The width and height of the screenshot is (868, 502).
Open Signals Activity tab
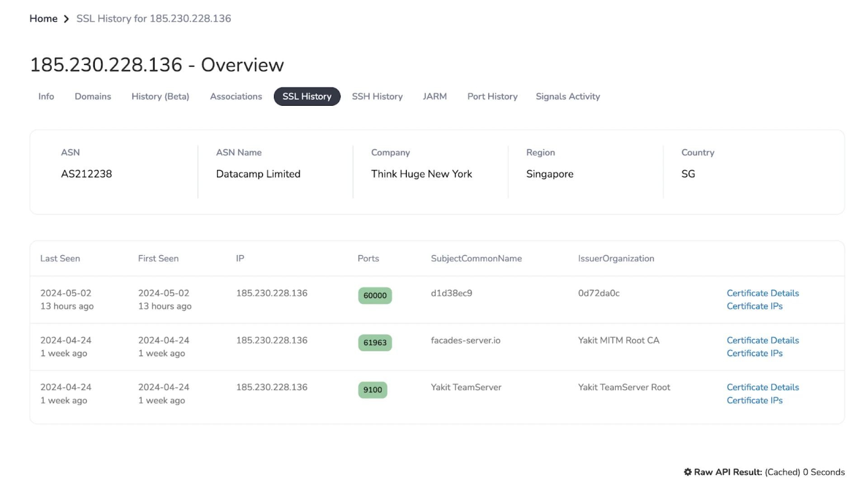pyautogui.click(x=568, y=96)
